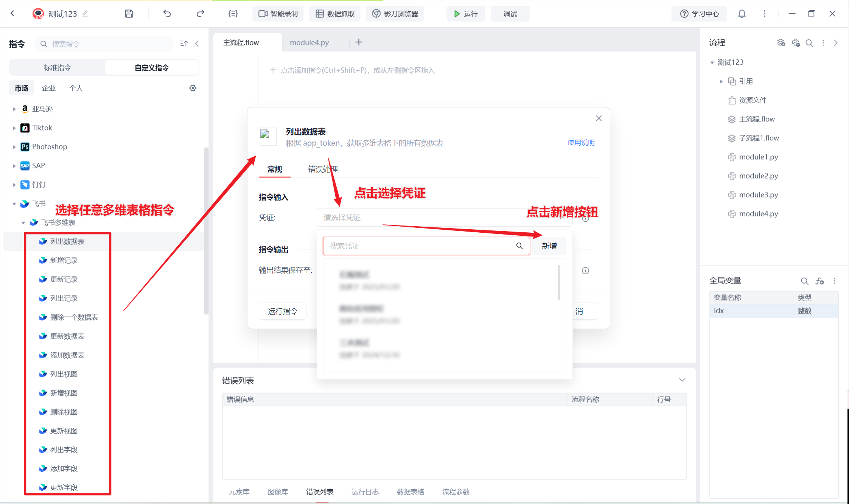Expand the 亚马逊 command group

point(14,109)
